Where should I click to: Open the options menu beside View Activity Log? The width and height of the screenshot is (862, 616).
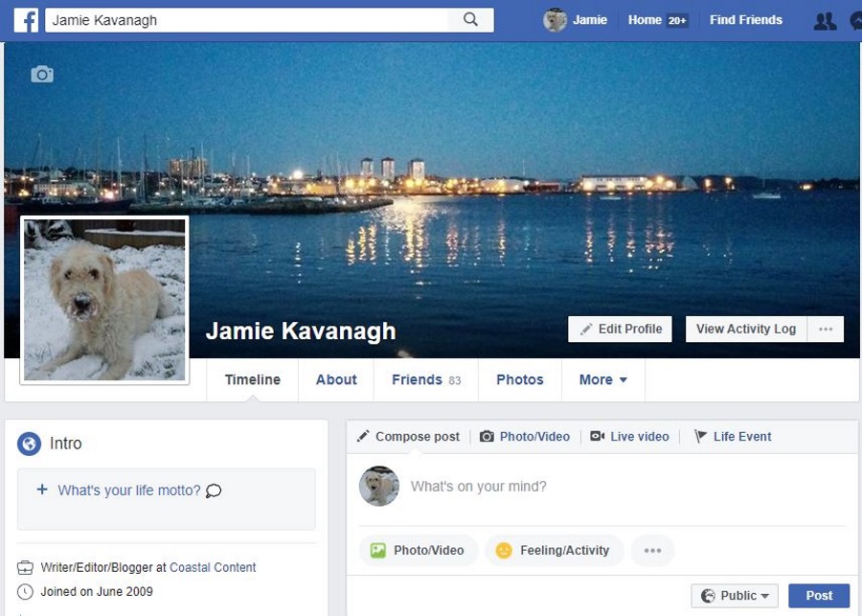click(826, 329)
